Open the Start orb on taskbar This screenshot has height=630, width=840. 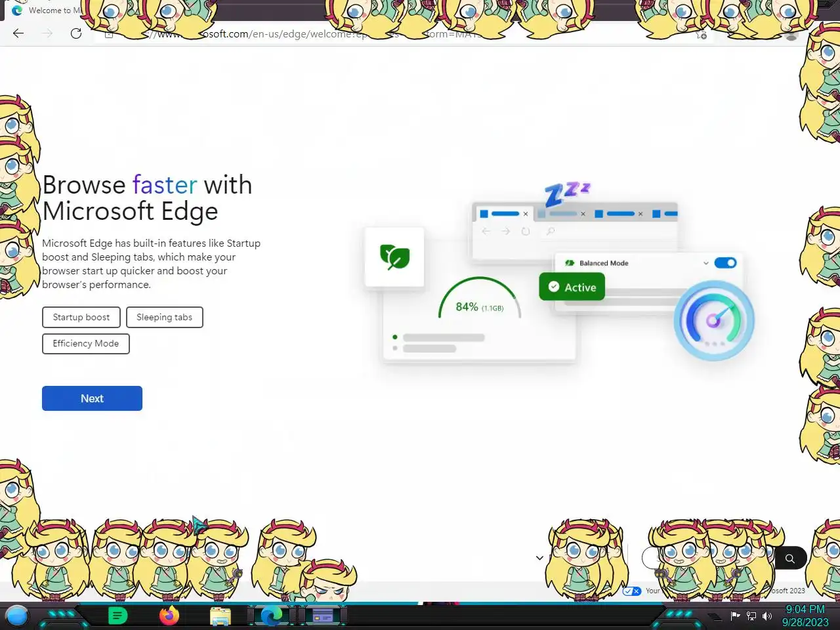pos(17,616)
